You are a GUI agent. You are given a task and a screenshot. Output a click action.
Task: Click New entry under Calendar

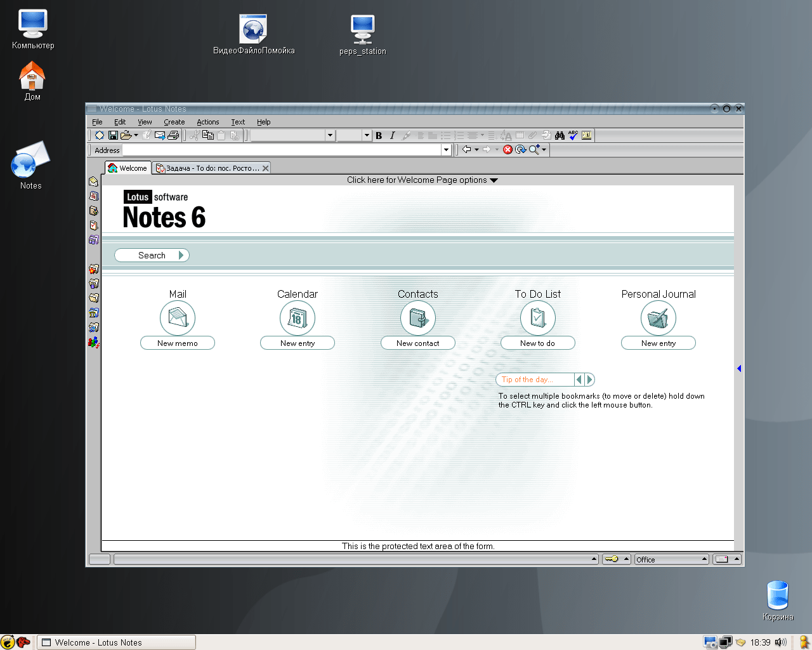(x=298, y=343)
